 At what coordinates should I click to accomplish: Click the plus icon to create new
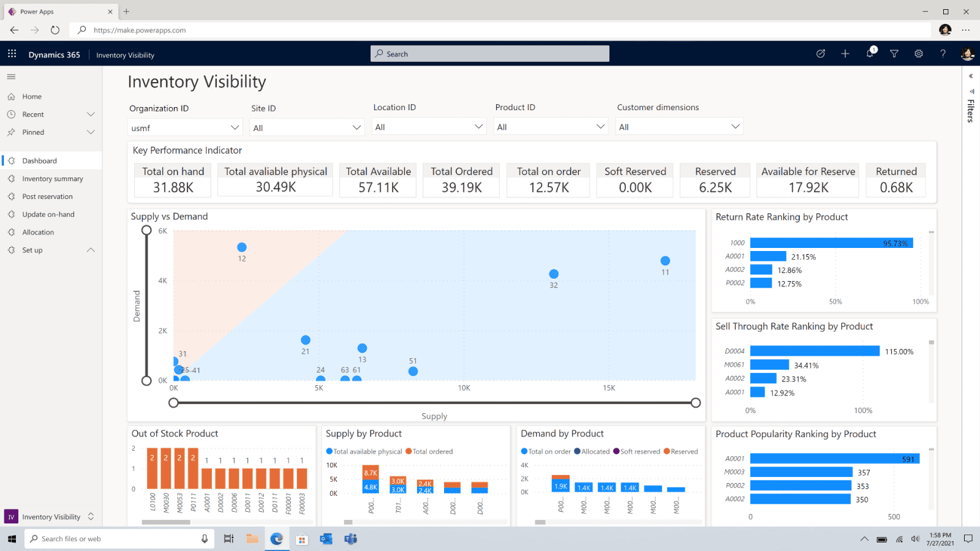[x=845, y=54]
